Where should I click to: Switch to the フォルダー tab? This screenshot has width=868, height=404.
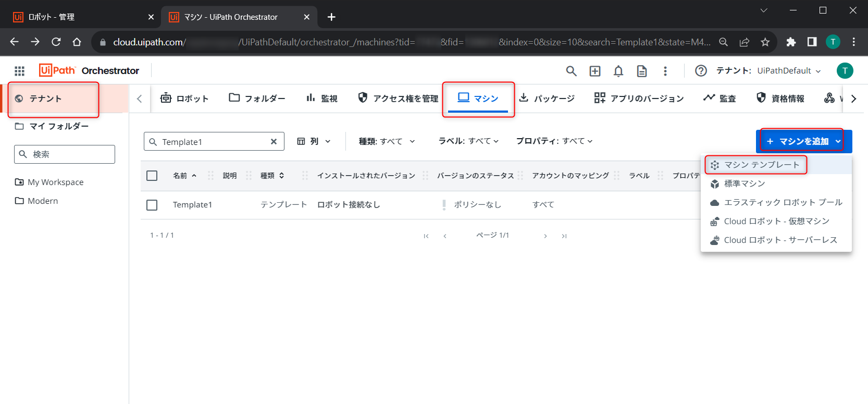[257, 98]
